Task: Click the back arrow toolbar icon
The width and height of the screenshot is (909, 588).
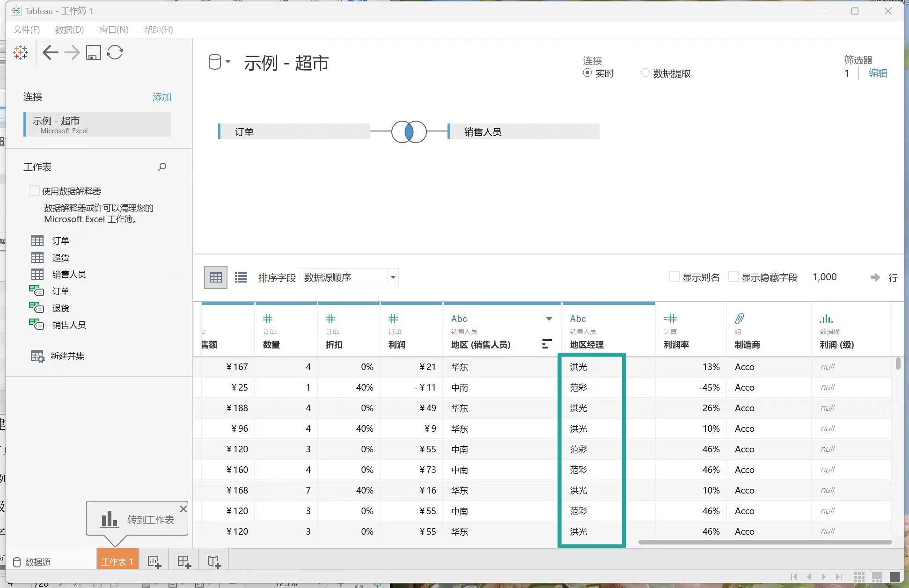Action: pyautogui.click(x=50, y=52)
